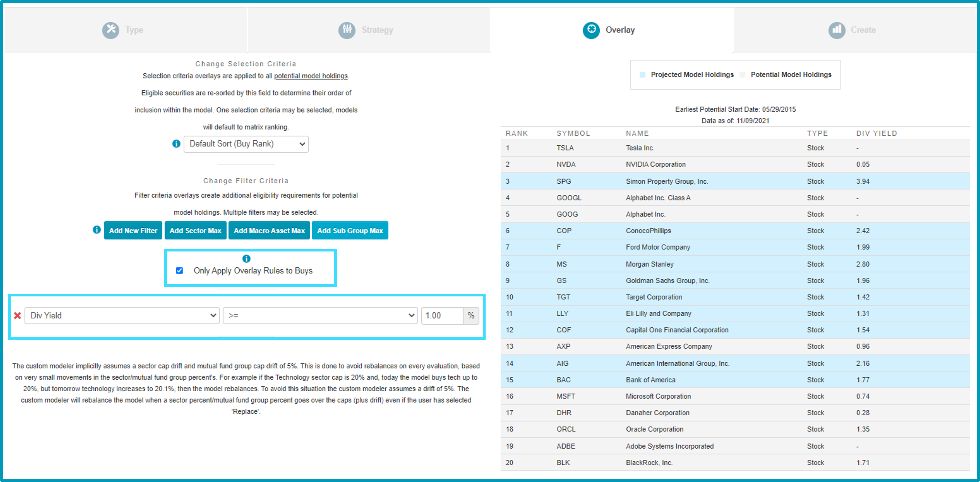This screenshot has height=482, width=980.
Task: Click the Change Filter Criteria heading
Action: click(246, 180)
